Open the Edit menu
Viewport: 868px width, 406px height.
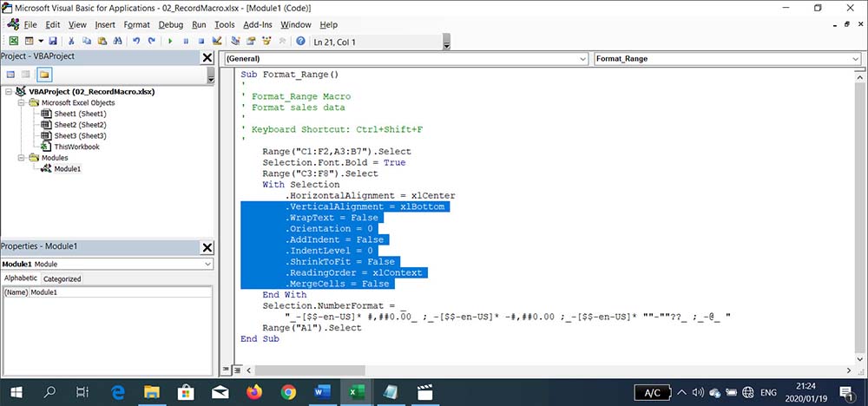[53, 25]
